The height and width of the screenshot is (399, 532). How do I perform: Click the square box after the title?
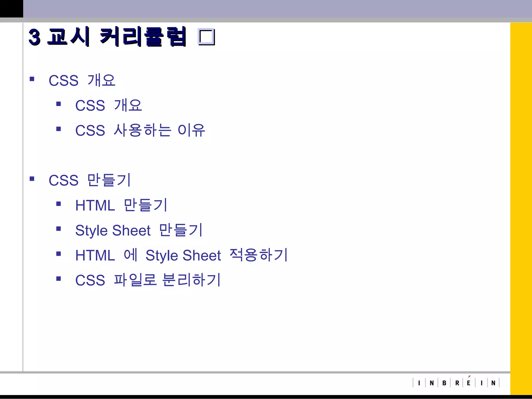[206, 37]
